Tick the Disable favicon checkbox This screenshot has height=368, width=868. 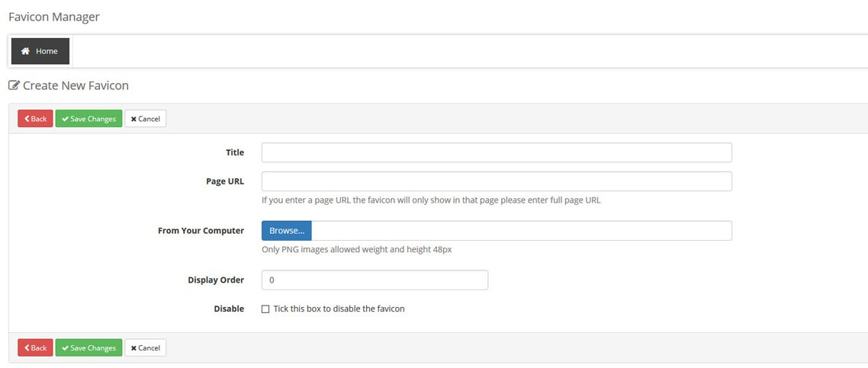point(265,309)
